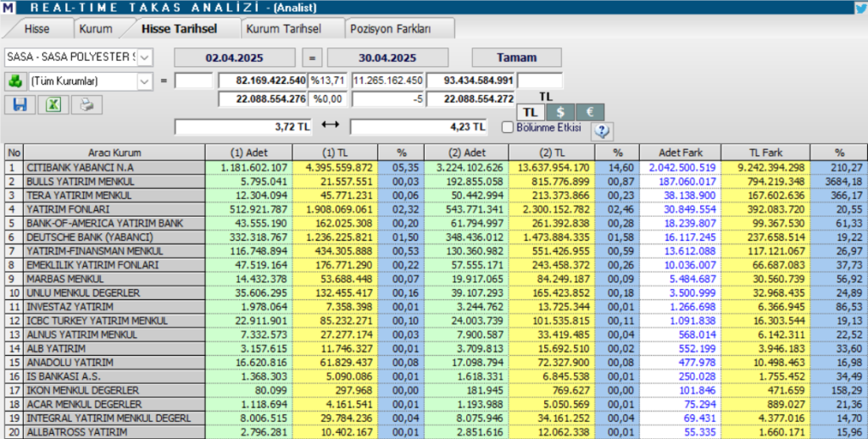Select DEUTSCHE BANK (YABANCI) row
The height and width of the screenshot is (439, 868).
tap(436, 237)
